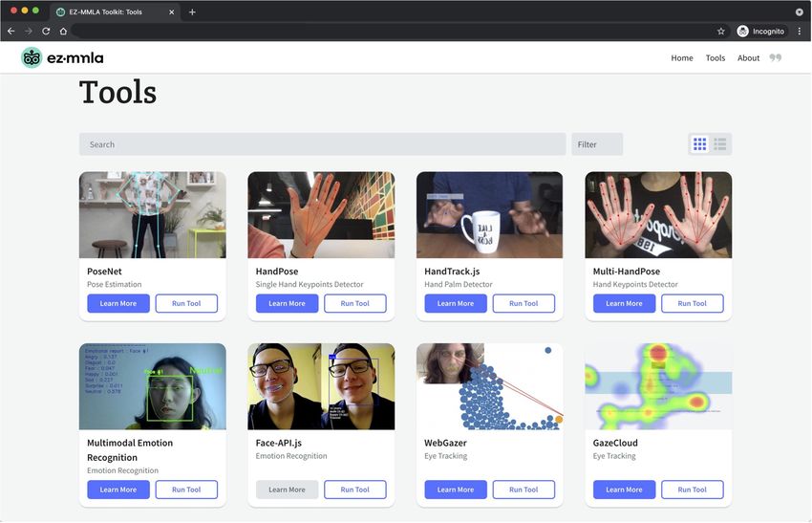Click the ez-mmla owl logo icon

(32, 57)
